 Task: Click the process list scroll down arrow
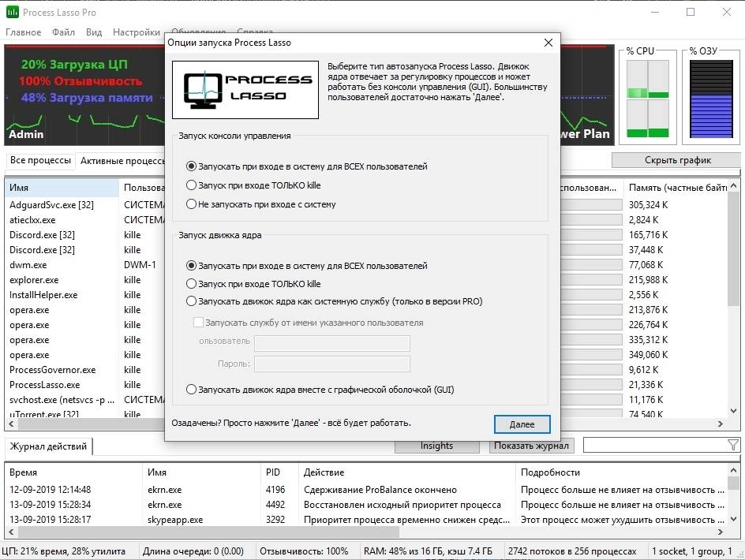click(x=734, y=411)
